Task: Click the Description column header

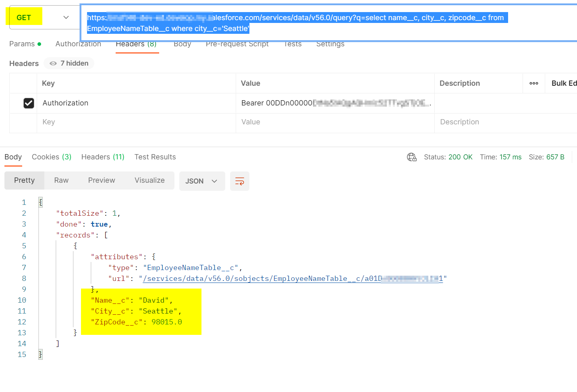Action: tap(460, 83)
